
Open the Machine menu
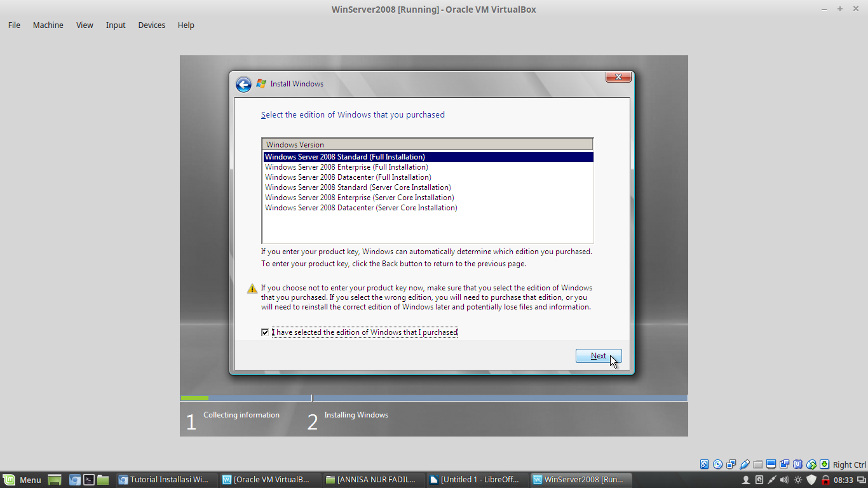point(48,25)
